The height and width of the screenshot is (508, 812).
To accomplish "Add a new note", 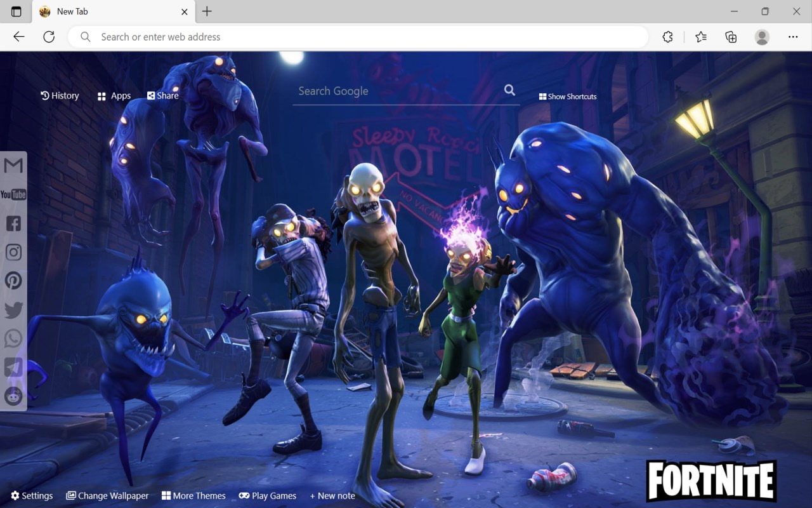I will [x=332, y=495].
